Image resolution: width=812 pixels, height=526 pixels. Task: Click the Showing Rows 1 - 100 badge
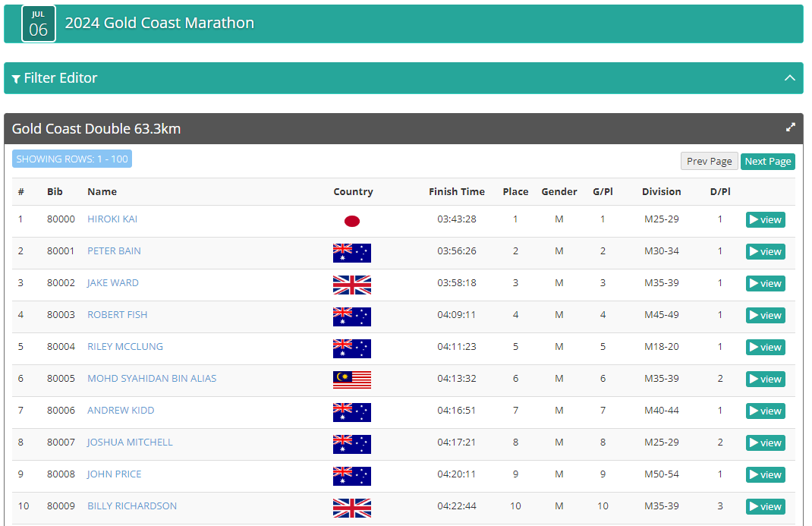click(72, 159)
